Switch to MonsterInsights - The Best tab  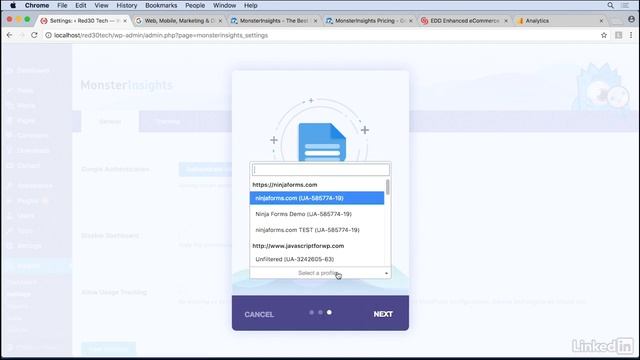(273, 20)
